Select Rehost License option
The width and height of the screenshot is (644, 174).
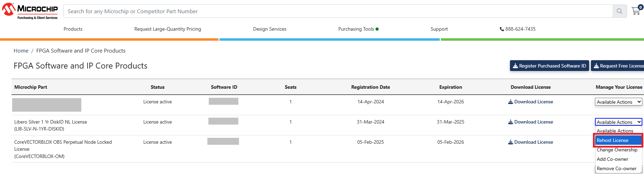coord(613,141)
